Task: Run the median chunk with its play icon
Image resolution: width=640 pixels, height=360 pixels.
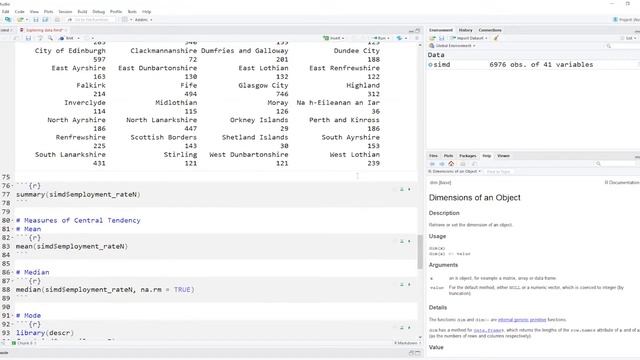Action: click(409, 284)
